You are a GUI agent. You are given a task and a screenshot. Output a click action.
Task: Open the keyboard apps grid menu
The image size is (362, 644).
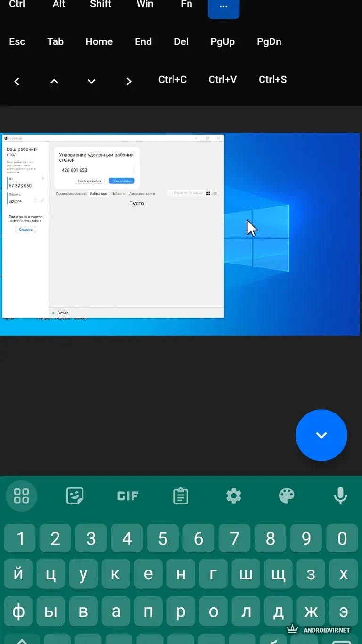click(x=22, y=496)
